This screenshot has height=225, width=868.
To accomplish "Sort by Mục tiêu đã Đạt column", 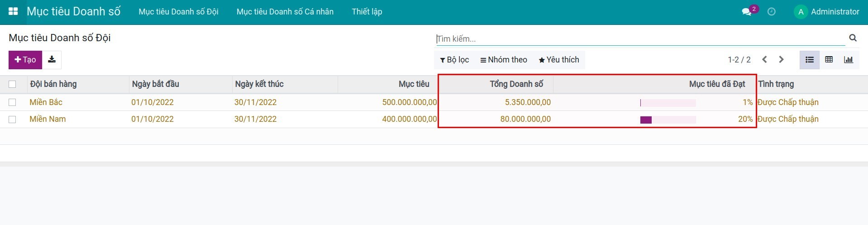I will pyautogui.click(x=717, y=84).
